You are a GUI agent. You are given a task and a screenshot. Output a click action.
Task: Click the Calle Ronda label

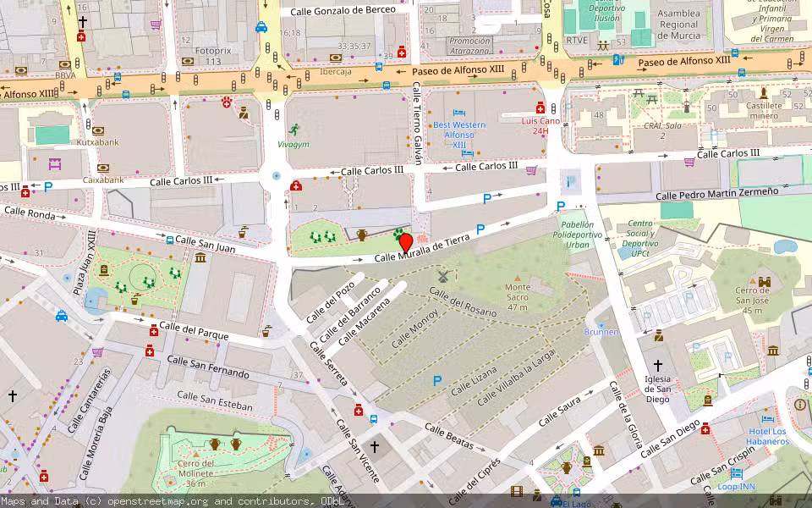click(x=30, y=213)
